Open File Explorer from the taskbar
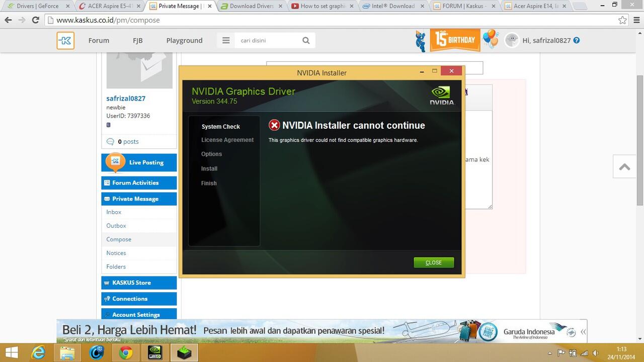The height and width of the screenshot is (362, 644). click(x=67, y=353)
